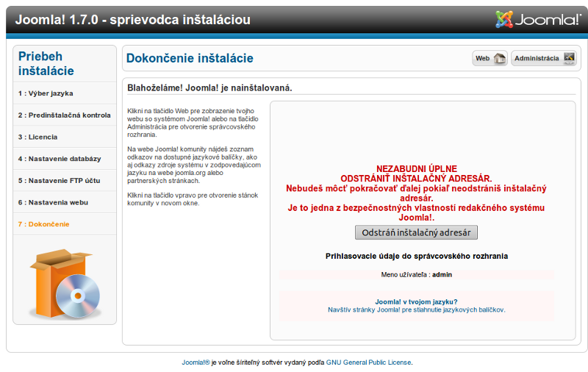588x372 pixels.
Task: Open Administrácia via its monitor icon button
Action: (544, 58)
